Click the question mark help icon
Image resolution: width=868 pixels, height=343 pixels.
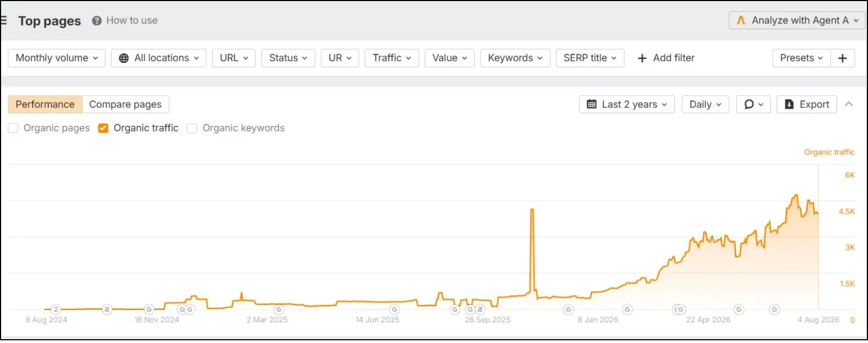pyautogui.click(x=97, y=21)
